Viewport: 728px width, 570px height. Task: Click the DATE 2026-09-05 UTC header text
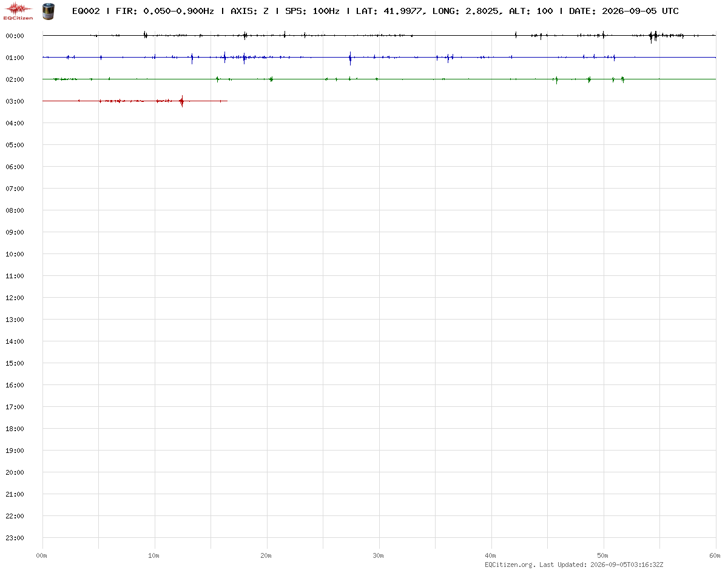coord(624,11)
